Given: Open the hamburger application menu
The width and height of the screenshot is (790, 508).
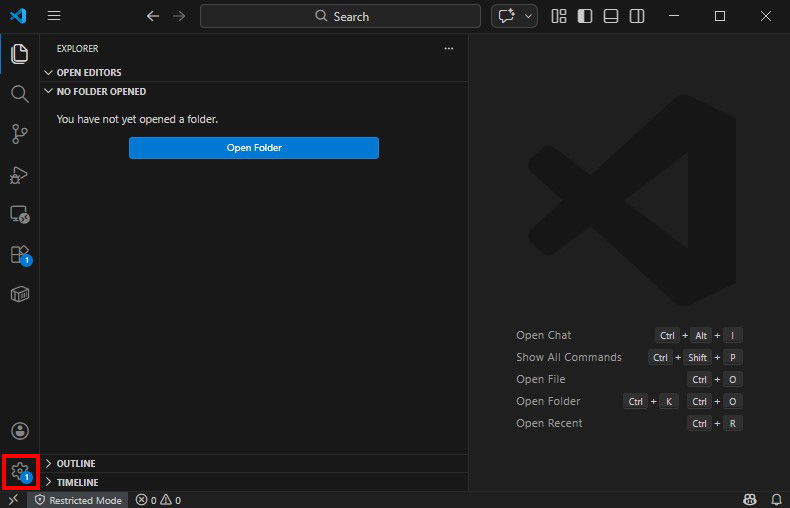Looking at the screenshot, I should [x=54, y=16].
